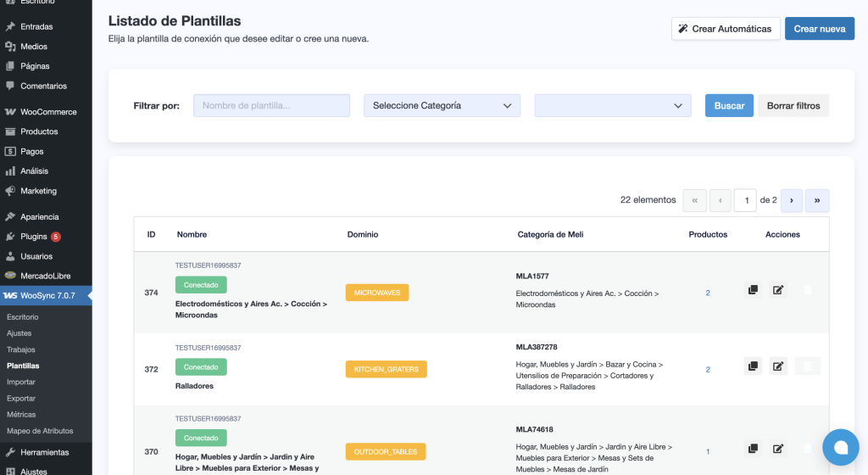Edit the Ralladores template 372
Image resolution: width=868 pixels, height=475 pixels.
click(778, 366)
